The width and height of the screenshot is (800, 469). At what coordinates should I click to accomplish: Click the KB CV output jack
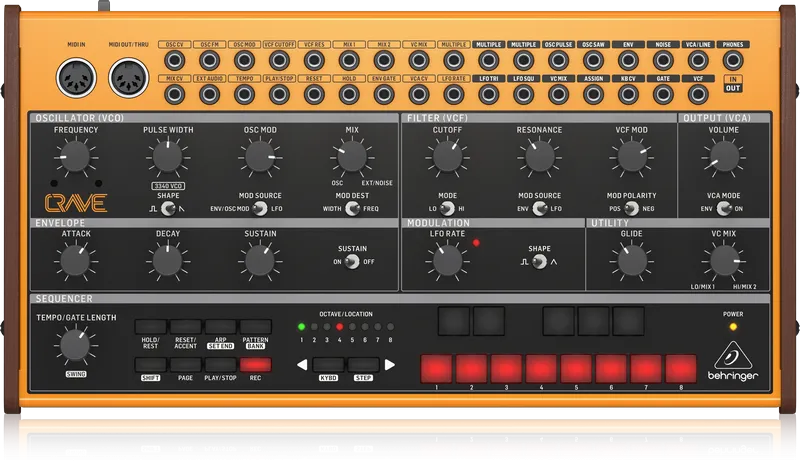tap(628, 95)
